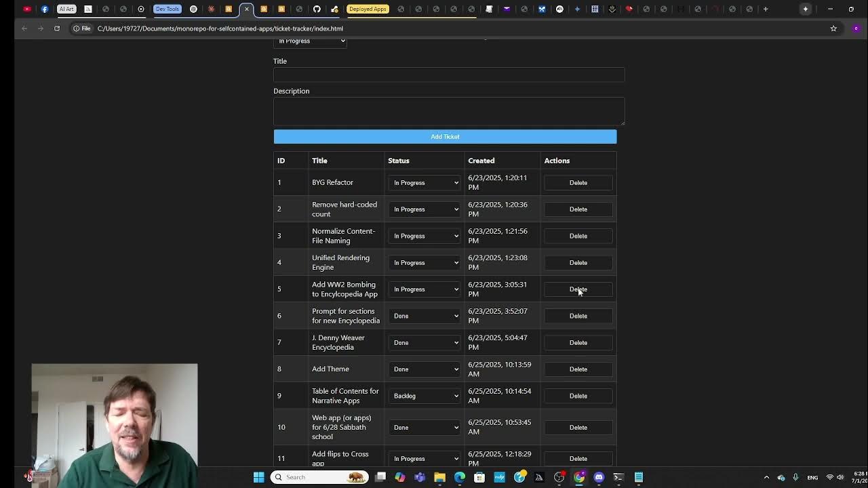Open OBS Studio from the taskbar

coord(559,477)
